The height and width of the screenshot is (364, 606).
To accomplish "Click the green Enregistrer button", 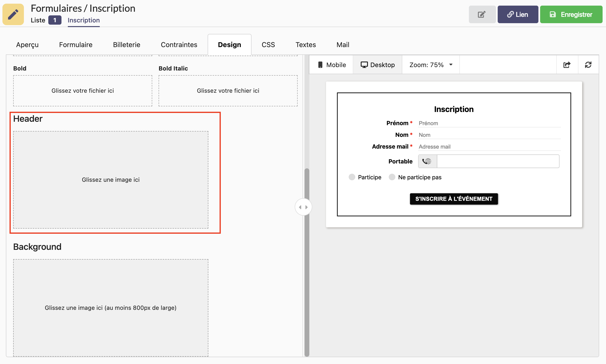I will tap(571, 14).
